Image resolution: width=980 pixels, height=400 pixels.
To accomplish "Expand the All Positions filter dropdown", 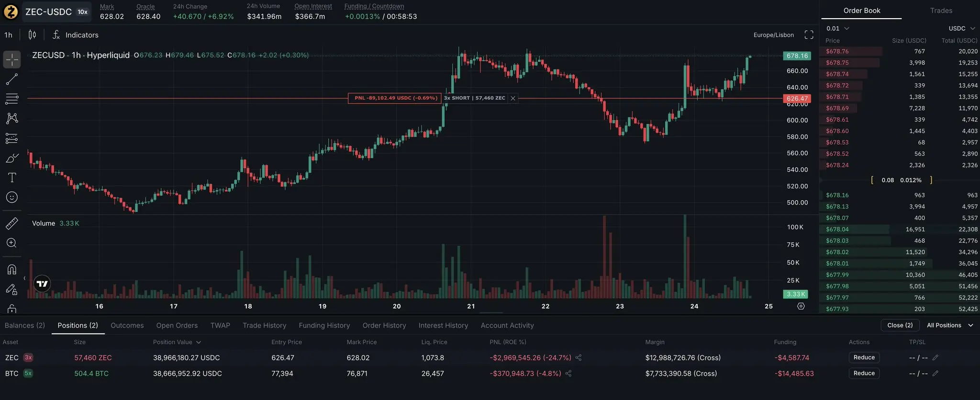I will (950, 325).
